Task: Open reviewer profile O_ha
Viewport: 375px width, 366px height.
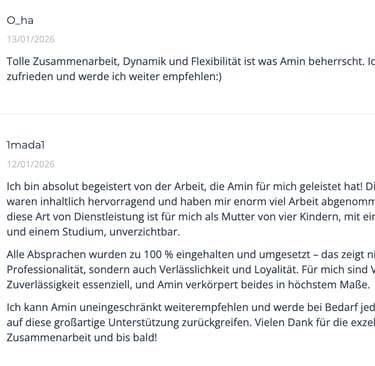Action: click(x=20, y=20)
